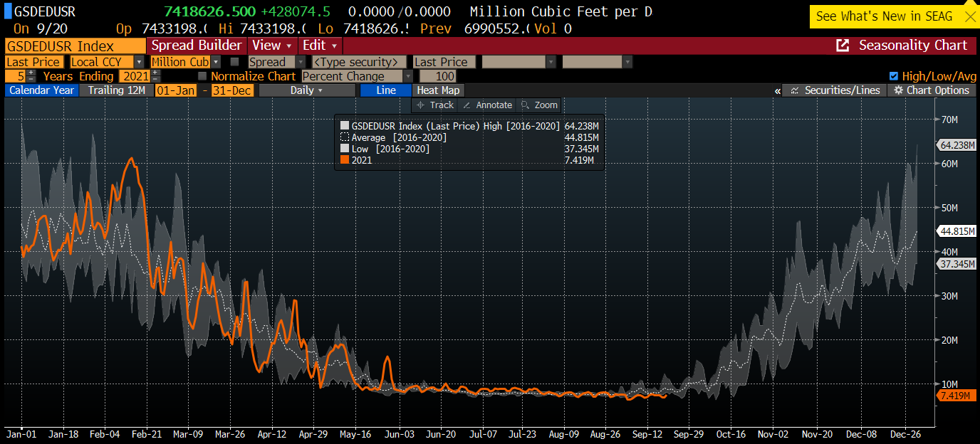Activate the Track crosshair tool
The image size is (980, 444).
435,105
